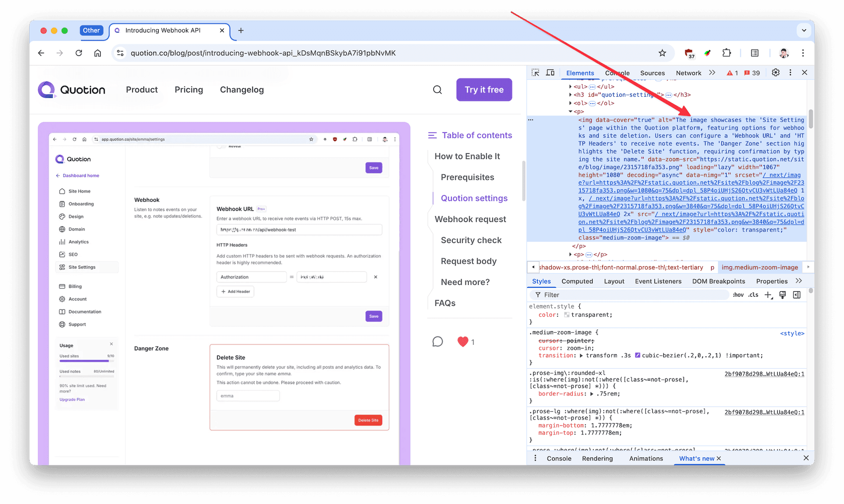Click the transparent color swatch
This screenshot has height=504, width=844.
pos(567,315)
